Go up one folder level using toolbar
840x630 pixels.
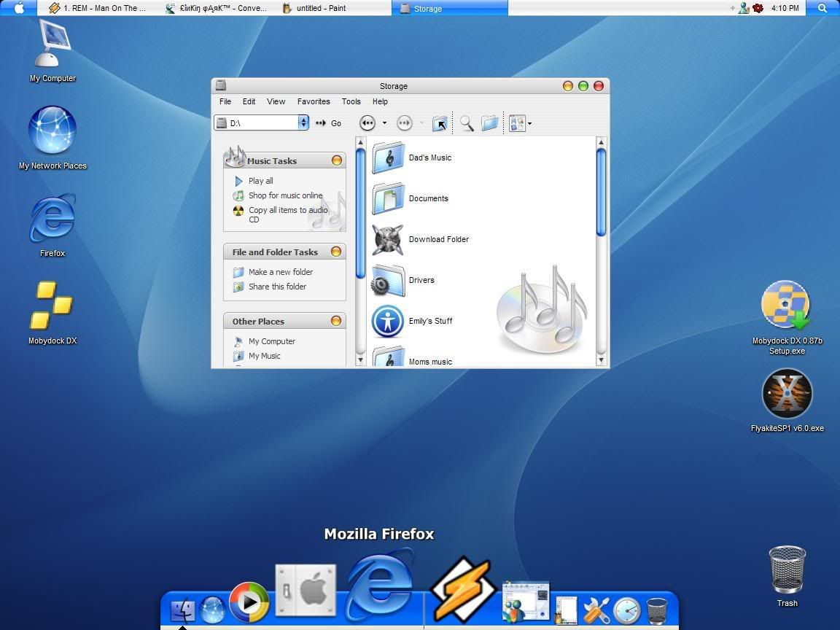pyautogui.click(x=440, y=124)
